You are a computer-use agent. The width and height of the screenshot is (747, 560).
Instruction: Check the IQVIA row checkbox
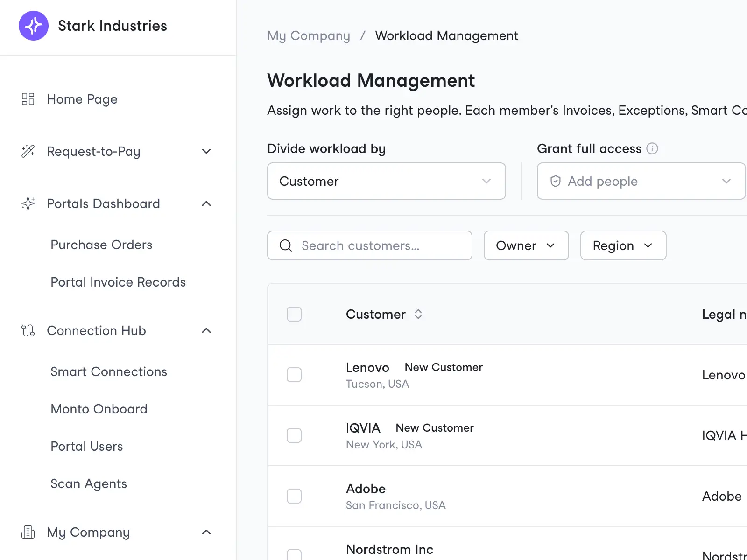coord(294,435)
